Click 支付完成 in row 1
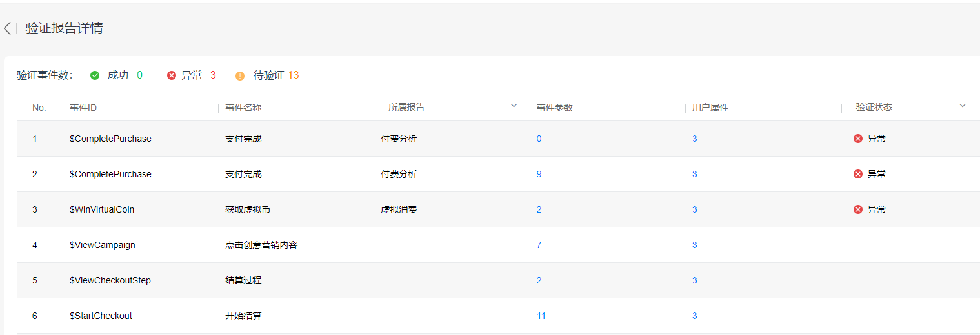Image resolution: width=980 pixels, height=335 pixels. coord(243,139)
